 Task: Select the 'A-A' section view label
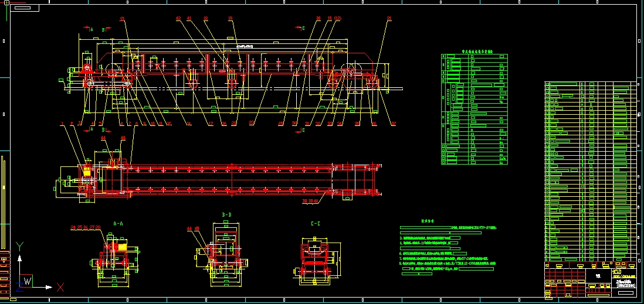pyautogui.click(x=118, y=224)
